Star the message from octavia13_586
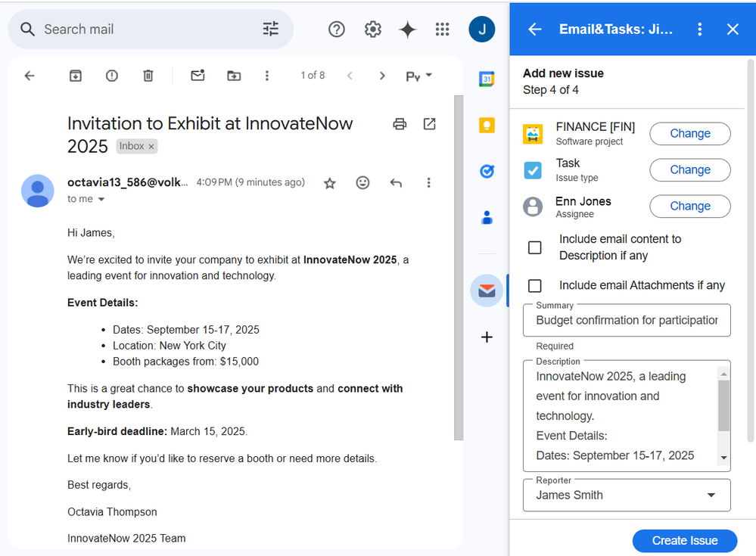The width and height of the screenshot is (756, 556). tap(330, 183)
